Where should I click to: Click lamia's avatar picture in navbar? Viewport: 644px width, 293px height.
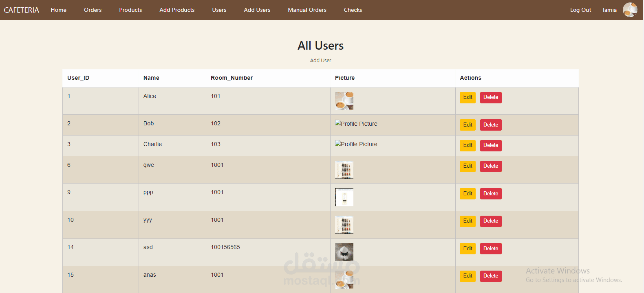(x=630, y=10)
